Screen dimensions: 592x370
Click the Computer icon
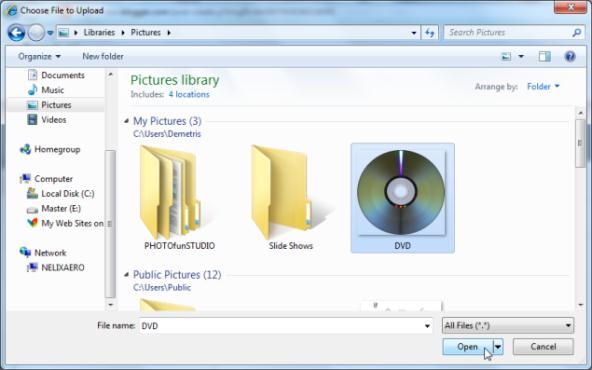25,179
